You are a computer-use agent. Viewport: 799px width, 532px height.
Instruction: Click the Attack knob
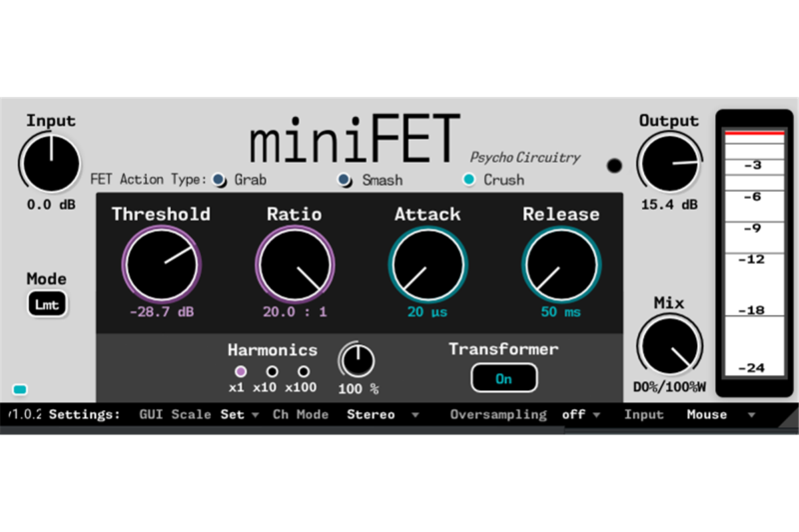pos(426,266)
